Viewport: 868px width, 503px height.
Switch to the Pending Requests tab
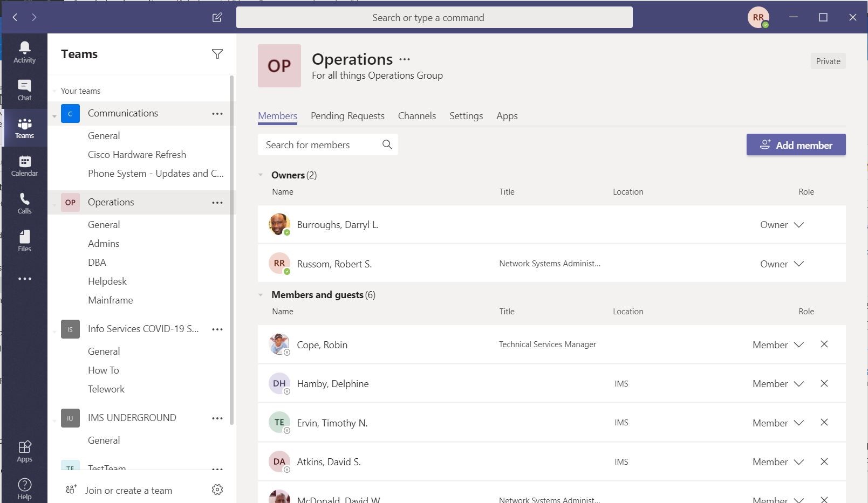[x=347, y=116]
